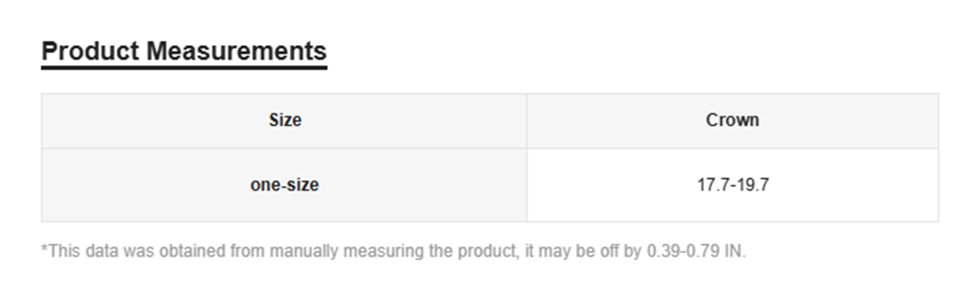
Task: Click the 17.7-19.7 crown value cell
Action: tap(733, 185)
